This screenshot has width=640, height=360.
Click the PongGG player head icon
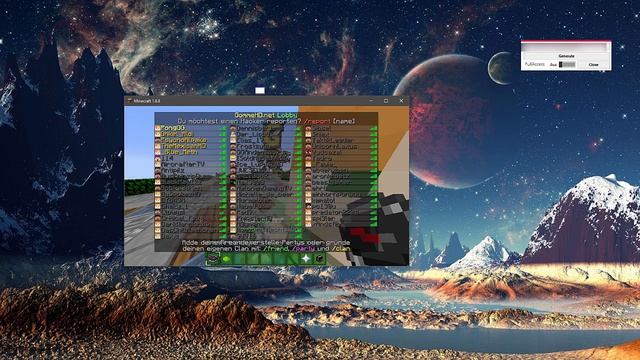pos(158,128)
